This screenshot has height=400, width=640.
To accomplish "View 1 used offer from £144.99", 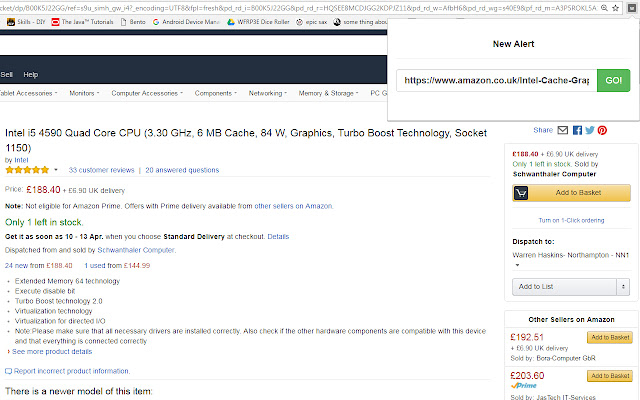I will pos(117,266).
